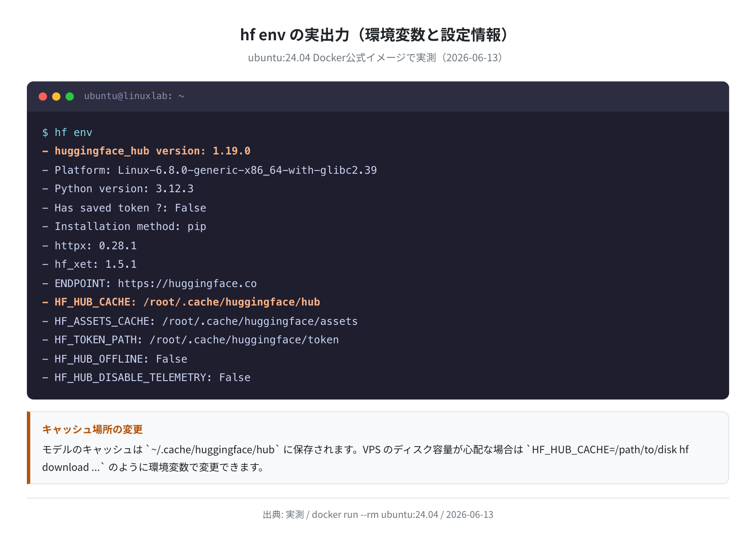Click the Installation method: pip line
The width and height of the screenshot is (756, 538).
click(x=124, y=227)
